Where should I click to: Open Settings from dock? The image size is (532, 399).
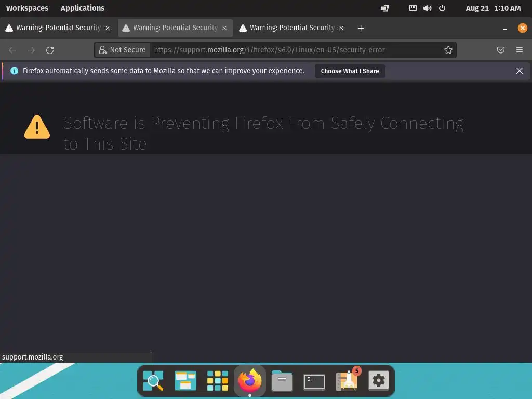click(379, 380)
